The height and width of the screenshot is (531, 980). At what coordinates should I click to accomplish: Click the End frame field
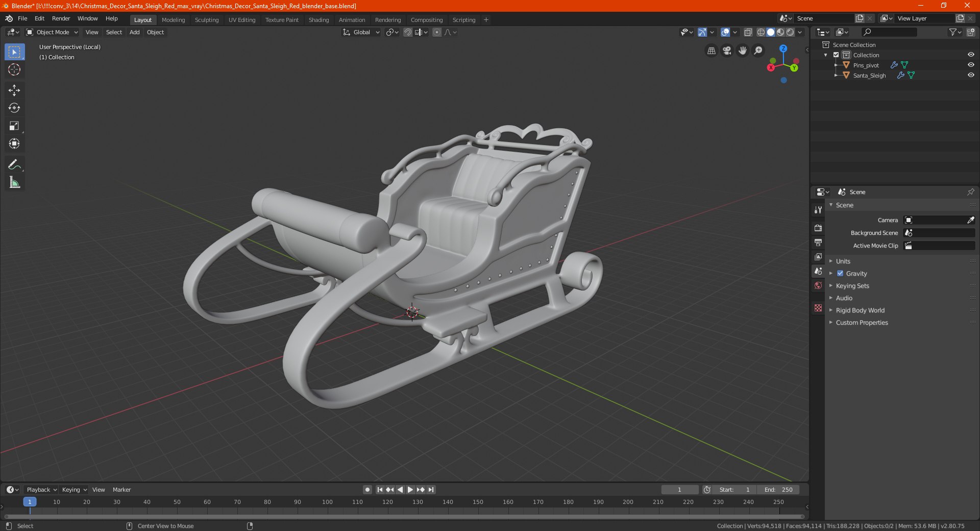(x=778, y=490)
